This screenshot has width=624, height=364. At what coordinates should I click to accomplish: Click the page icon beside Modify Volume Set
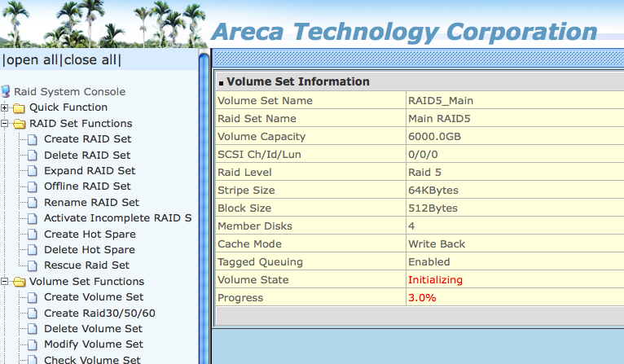pos(33,344)
